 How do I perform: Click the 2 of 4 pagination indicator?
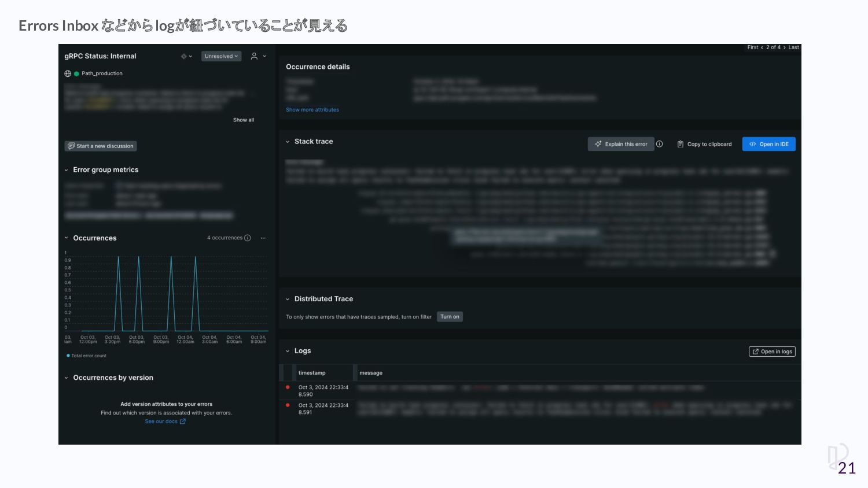pyautogui.click(x=773, y=47)
